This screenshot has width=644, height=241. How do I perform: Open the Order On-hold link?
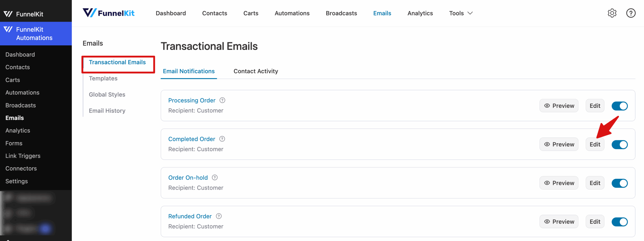pos(188,178)
